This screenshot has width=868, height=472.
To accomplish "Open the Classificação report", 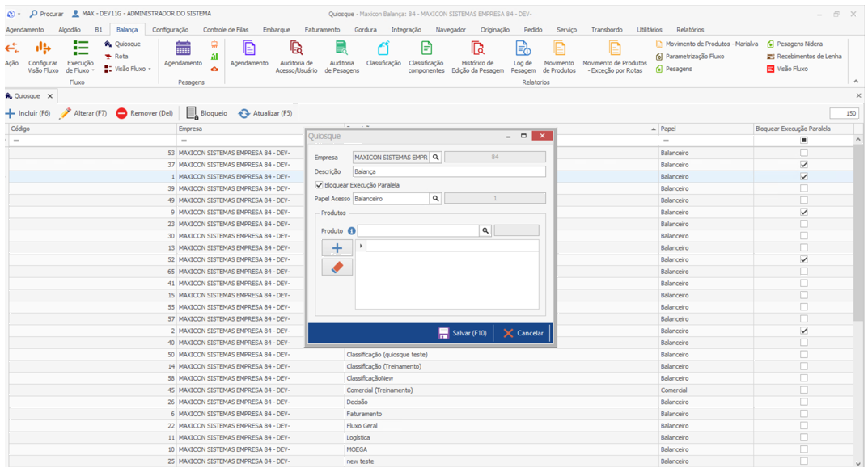I will point(383,54).
